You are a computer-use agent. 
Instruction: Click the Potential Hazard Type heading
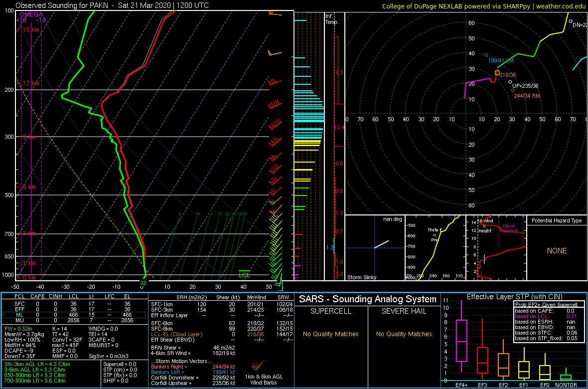coord(557,221)
